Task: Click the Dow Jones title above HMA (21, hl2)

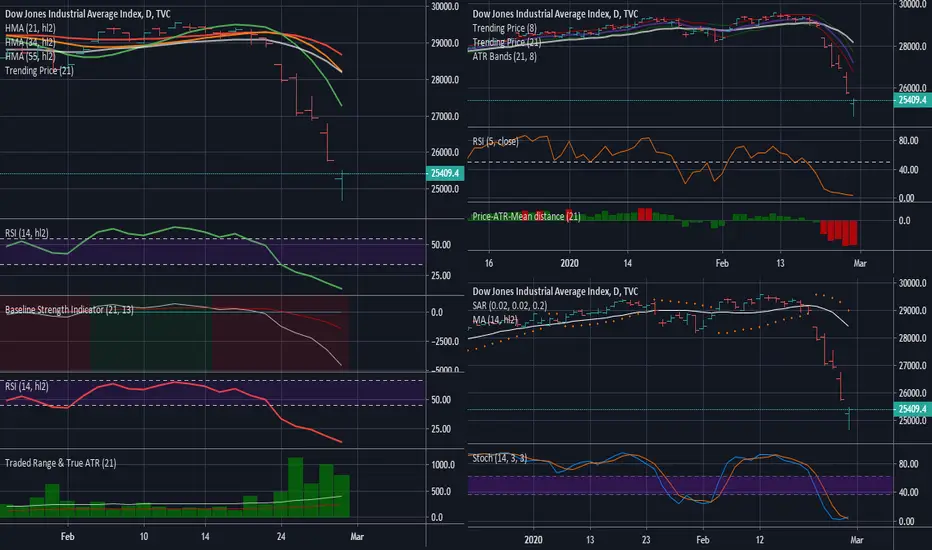Action: [x=88, y=14]
